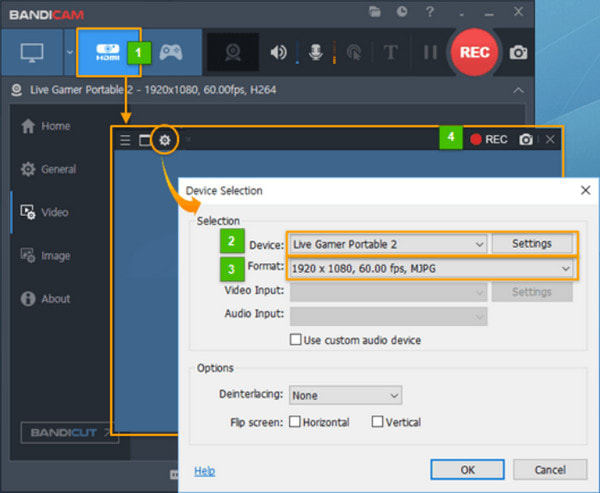
Task: Click REC in the preview window toolbar
Action: pos(489,139)
